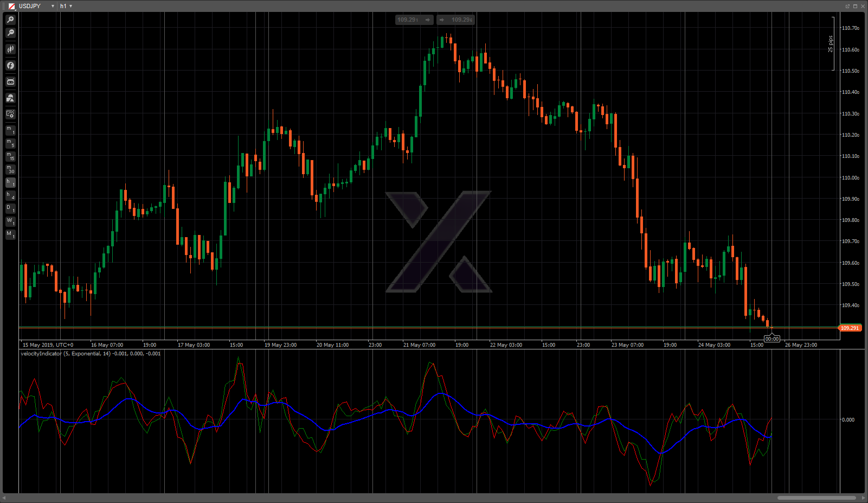Click the 00:00 time countdown marker

click(771, 339)
